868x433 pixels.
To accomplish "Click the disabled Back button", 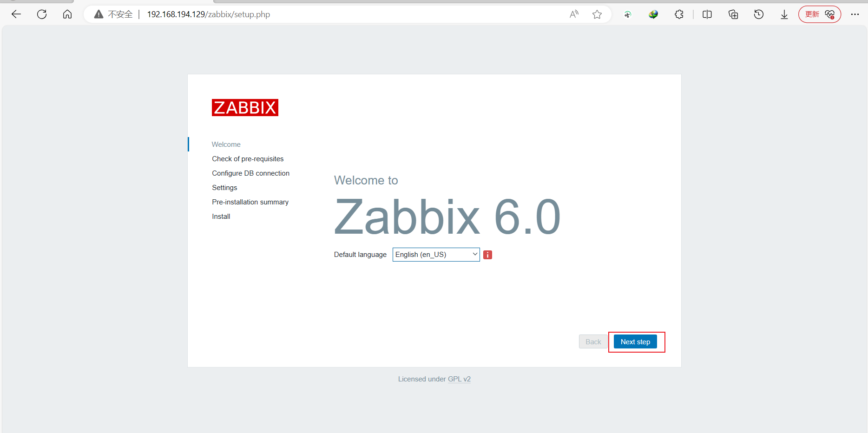I will (593, 341).
